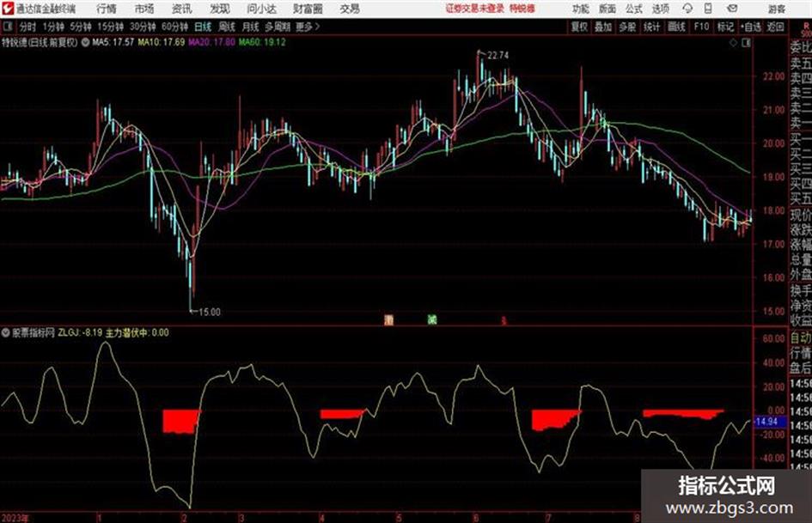This screenshot has height=523, width=812.
Task: Click the round settings icon beside 特锐德 title
Action: click(x=85, y=42)
